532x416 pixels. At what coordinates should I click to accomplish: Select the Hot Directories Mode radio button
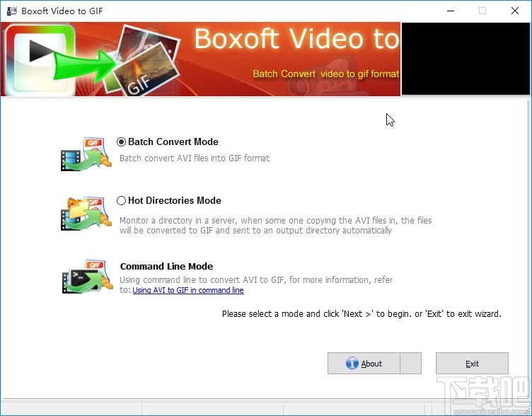[121, 200]
